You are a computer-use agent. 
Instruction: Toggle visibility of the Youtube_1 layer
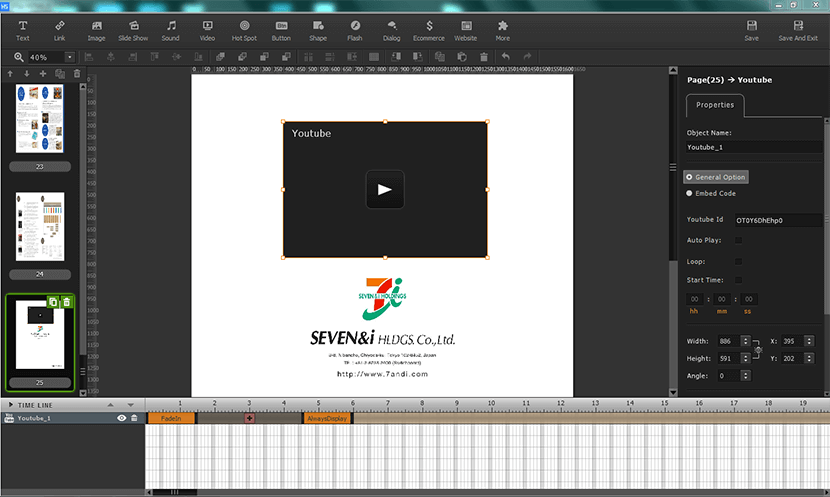(x=121, y=418)
